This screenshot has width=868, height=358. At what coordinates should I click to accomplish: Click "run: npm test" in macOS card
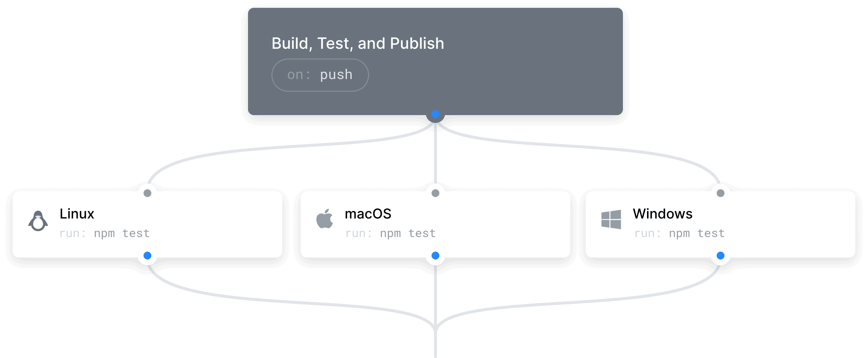(x=391, y=233)
